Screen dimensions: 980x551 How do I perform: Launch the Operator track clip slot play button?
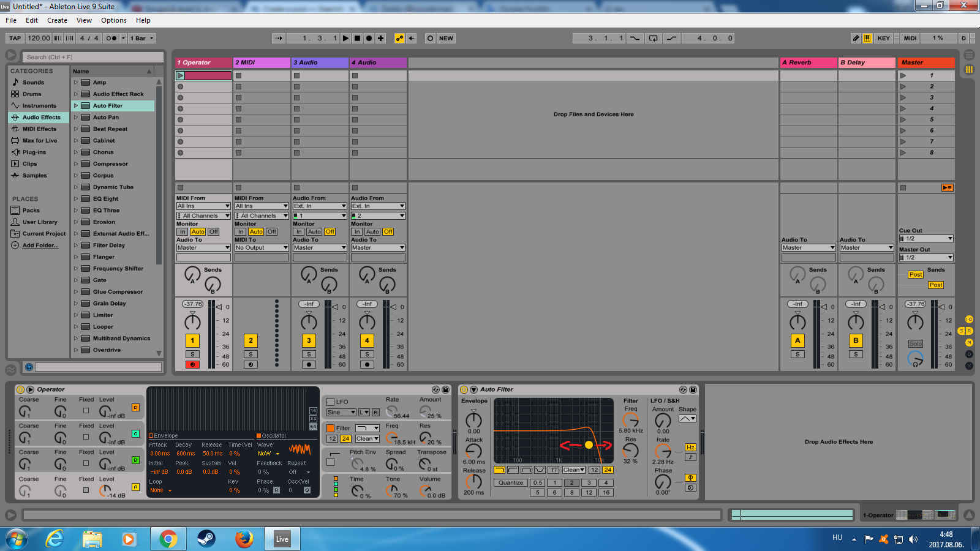(180, 75)
